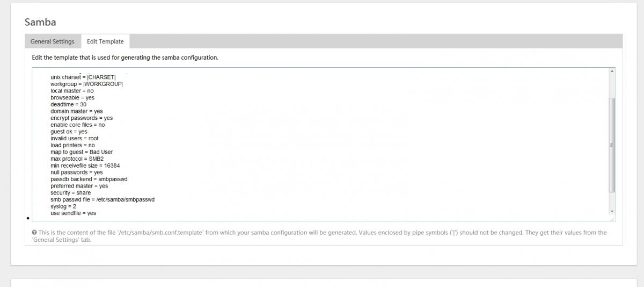Click the line 'min receivefile size = 16384'
Viewport: 644px width, 287px height.
(85, 166)
